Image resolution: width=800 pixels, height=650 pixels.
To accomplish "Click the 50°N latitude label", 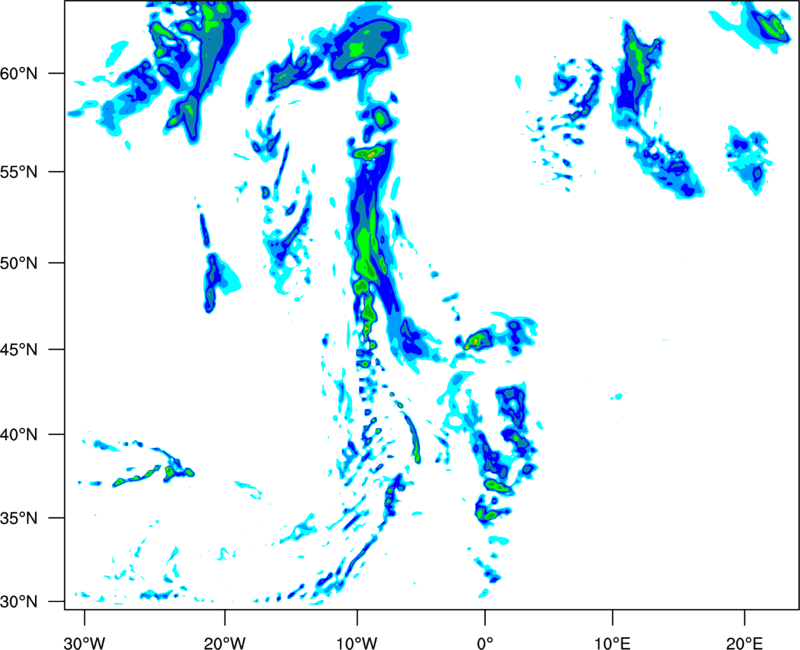I will pos(19,263).
